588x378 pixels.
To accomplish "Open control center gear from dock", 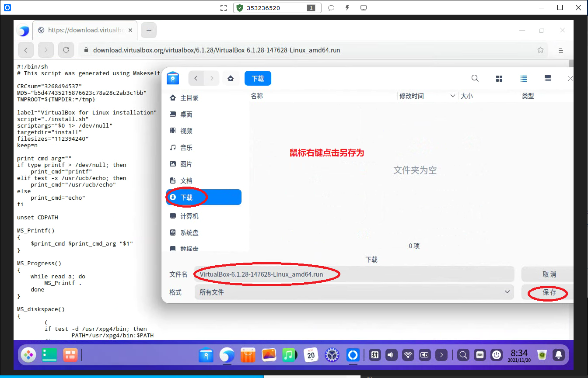I will click(332, 355).
